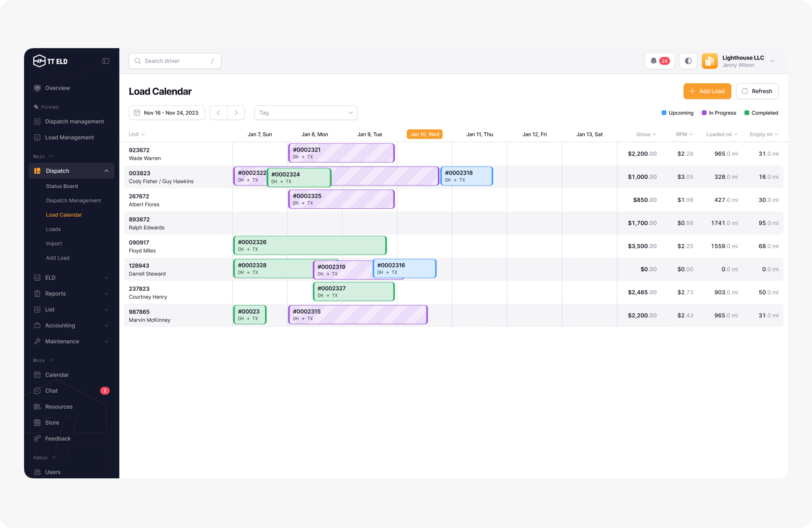This screenshot has height=528, width=812.
Task: Click the notification bell icon
Action: tap(654, 61)
